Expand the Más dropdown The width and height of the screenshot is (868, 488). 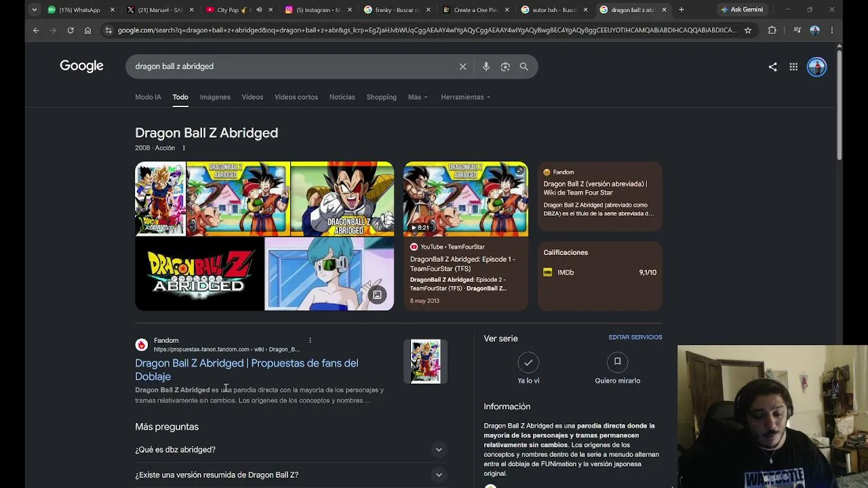(418, 97)
